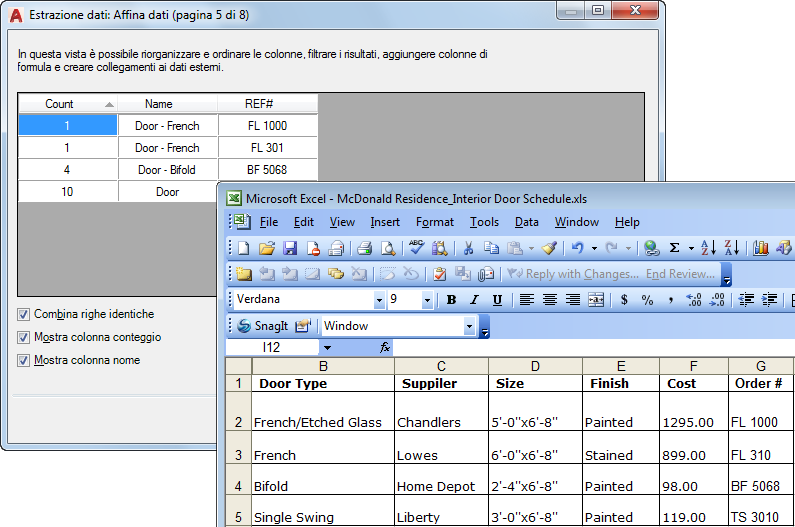Center cell text

(x=550, y=300)
